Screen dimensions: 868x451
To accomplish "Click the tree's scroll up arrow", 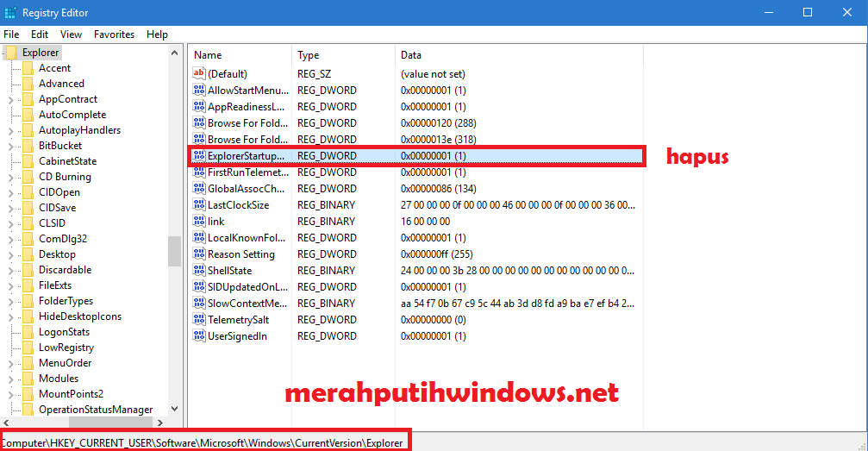I will (x=174, y=53).
